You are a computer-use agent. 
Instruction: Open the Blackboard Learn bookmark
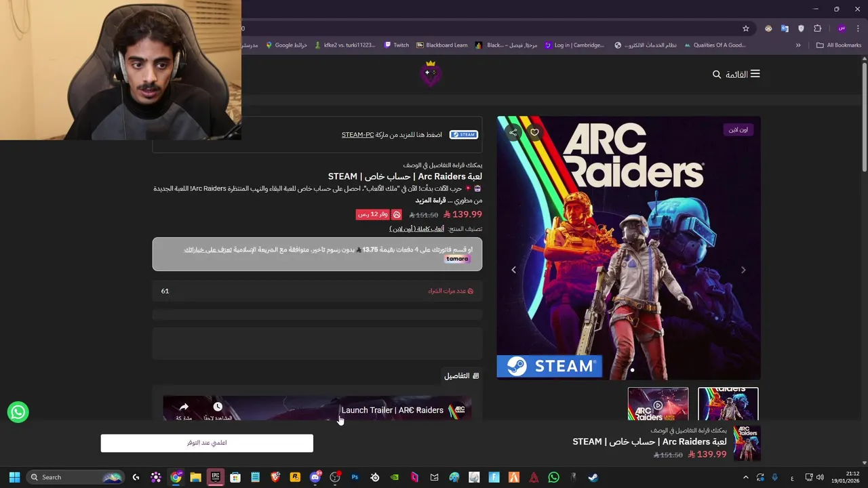[x=441, y=45]
